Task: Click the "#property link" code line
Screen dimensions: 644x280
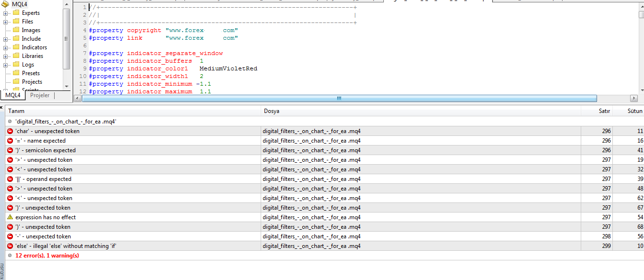Action: point(163,38)
